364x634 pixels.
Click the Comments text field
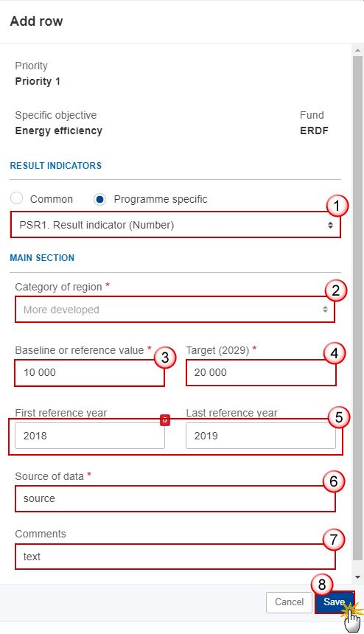(x=175, y=557)
